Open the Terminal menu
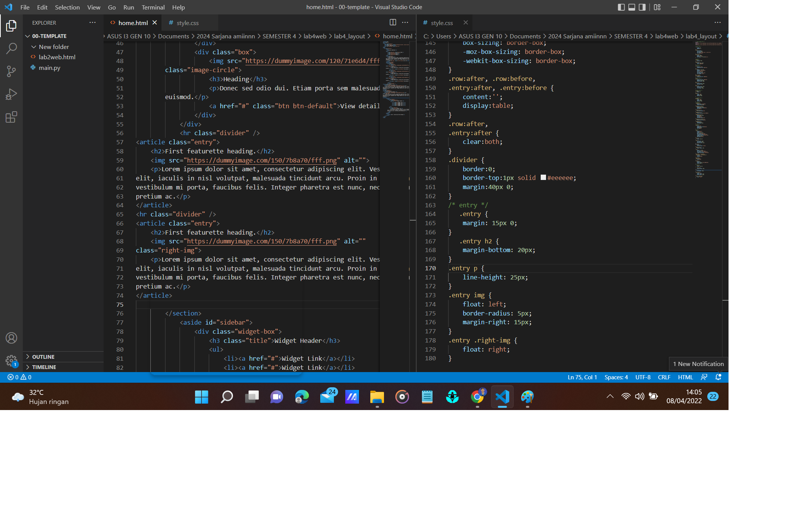 (x=153, y=7)
